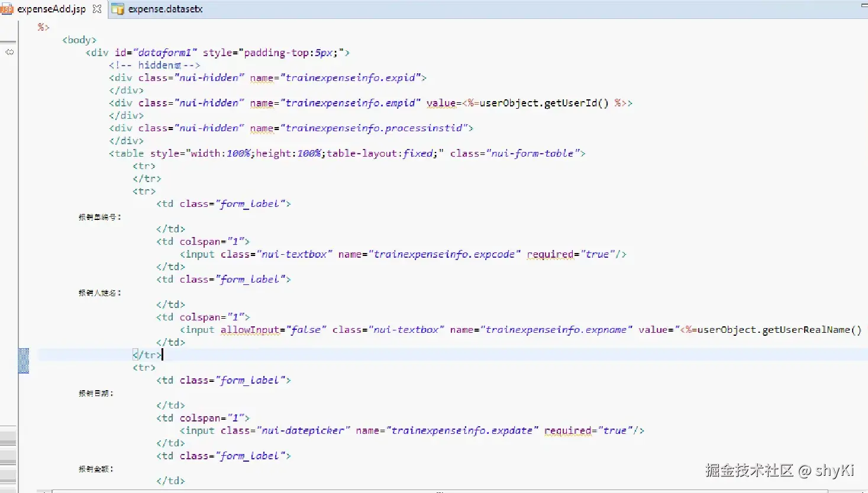The height and width of the screenshot is (493, 868).
Task: Click the 报销日期 label text
Action: click(96, 393)
